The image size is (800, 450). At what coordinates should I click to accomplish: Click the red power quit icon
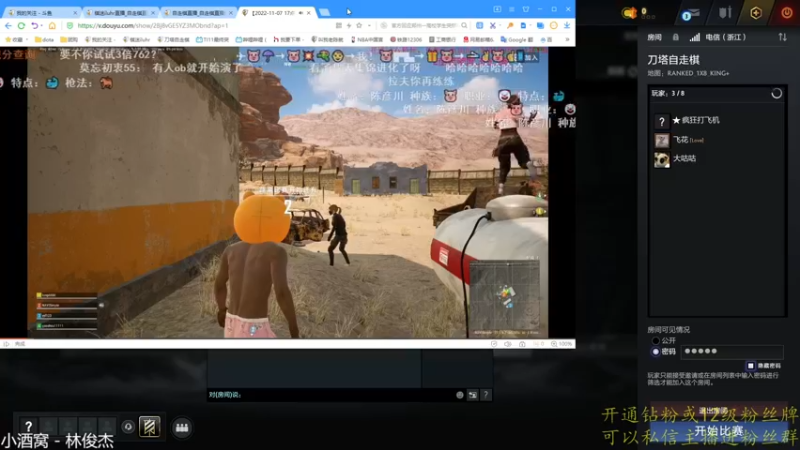(x=787, y=13)
